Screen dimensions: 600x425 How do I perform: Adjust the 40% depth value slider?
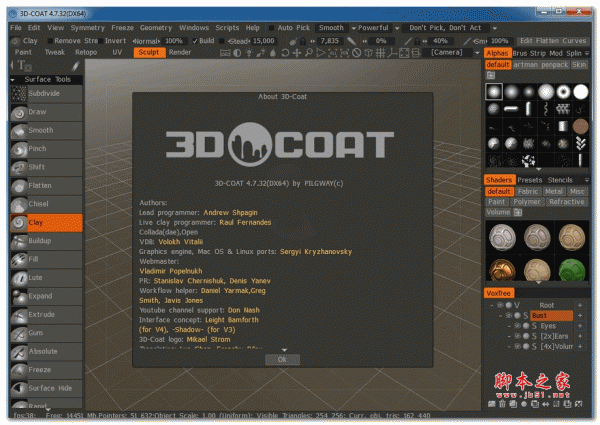(x=440, y=41)
